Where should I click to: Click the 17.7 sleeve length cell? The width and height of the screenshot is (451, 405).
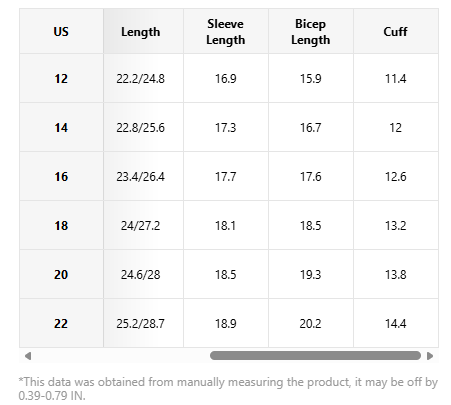[226, 176]
